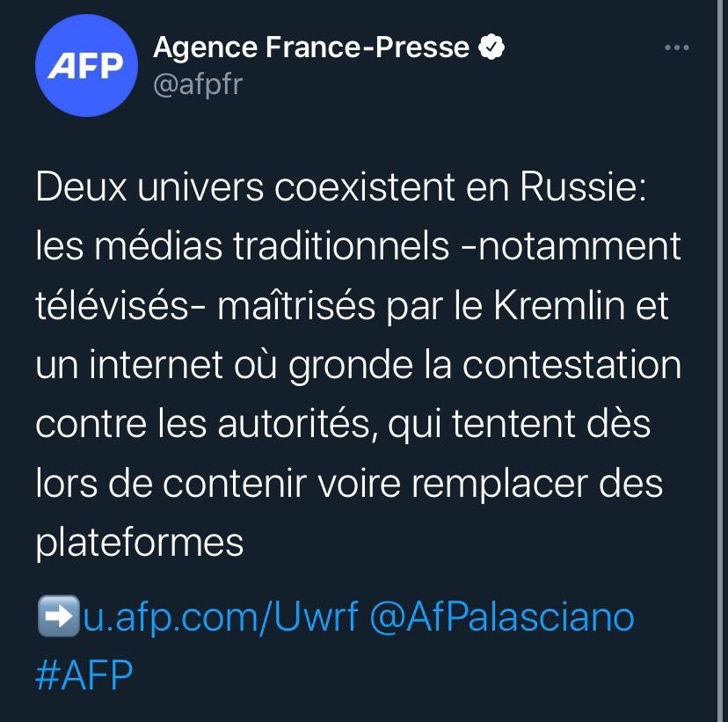Click the Agence France-Presse display name
The height and width of the screenshot is (722, 728).
[x=311, y=47]
